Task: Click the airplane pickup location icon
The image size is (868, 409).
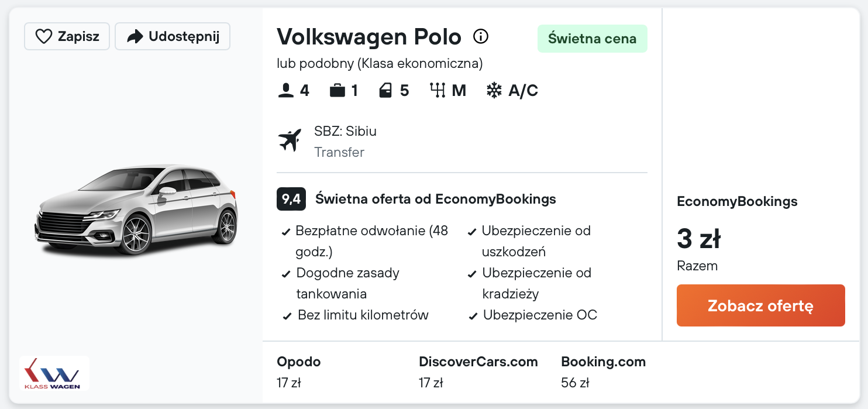Action: tap(290, 140)
